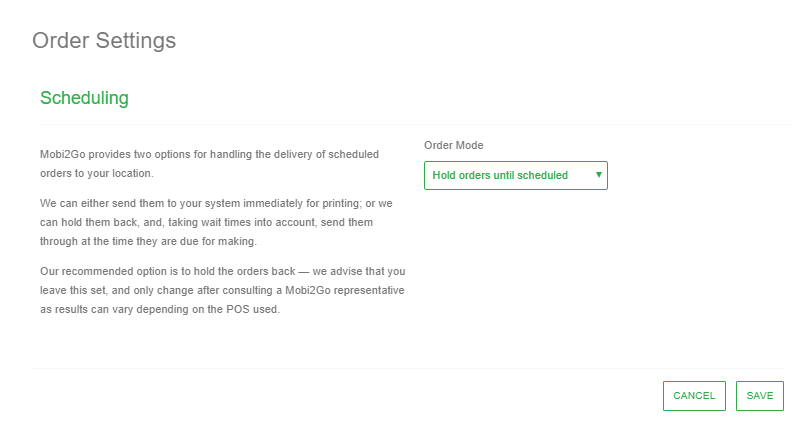Image resolution: width=811 pixels, height=439 pixels.
Task: Click the Order Settings page heading
Action: 104,41
